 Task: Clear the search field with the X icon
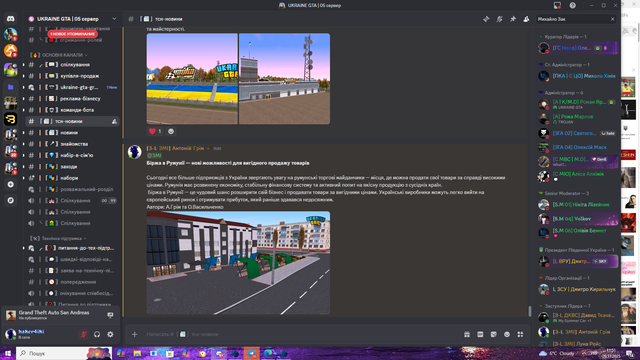coord(612,19)
